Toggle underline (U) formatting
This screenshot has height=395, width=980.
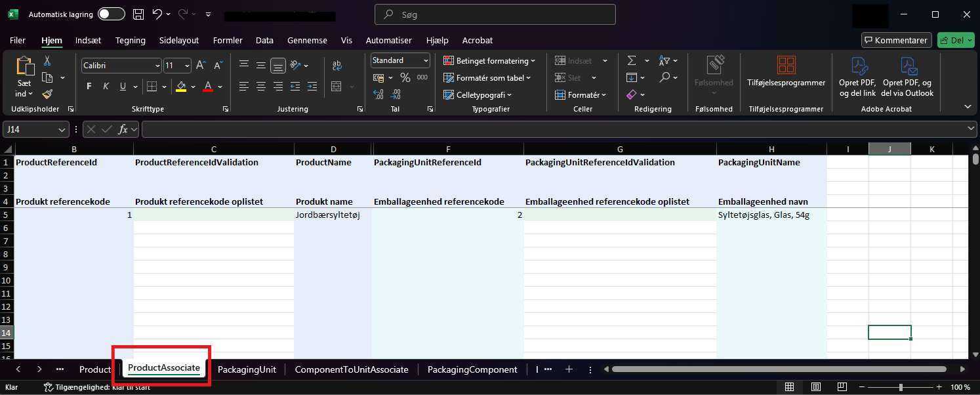click(123, 87)
